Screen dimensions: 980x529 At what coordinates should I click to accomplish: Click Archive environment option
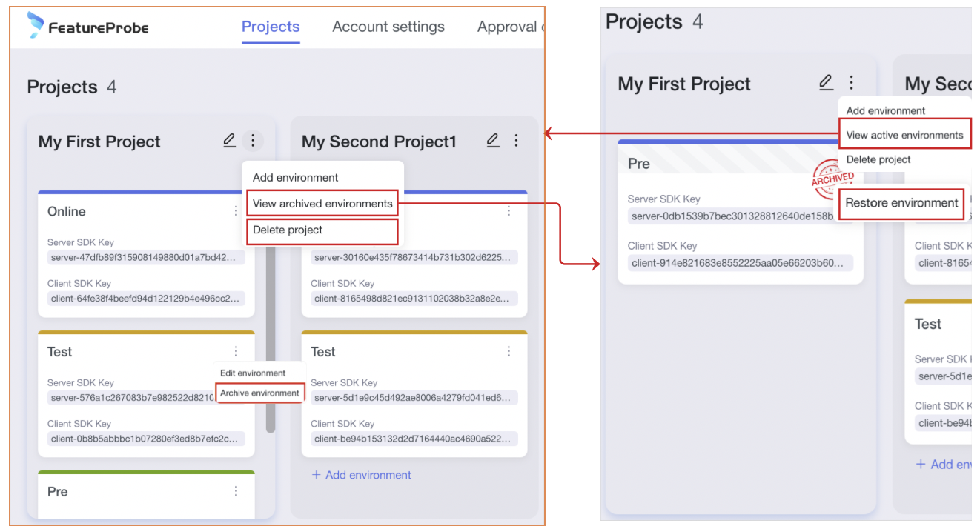259,393
